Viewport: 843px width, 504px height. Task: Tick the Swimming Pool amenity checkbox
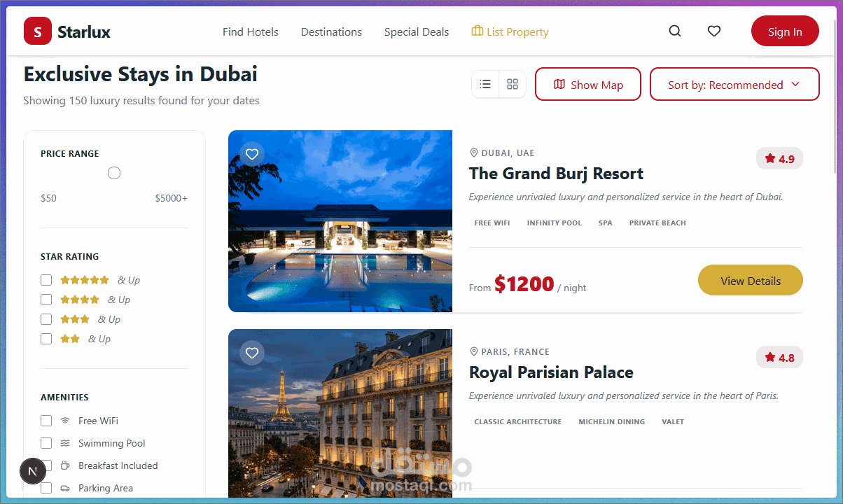pos(46,443)
